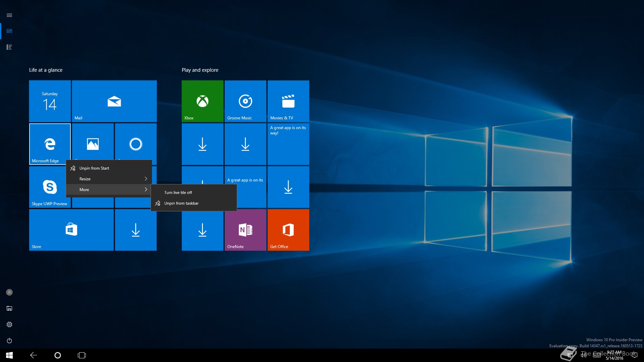Open Task View on the taskbar
The image size is (644, 362).
(82, 355)
